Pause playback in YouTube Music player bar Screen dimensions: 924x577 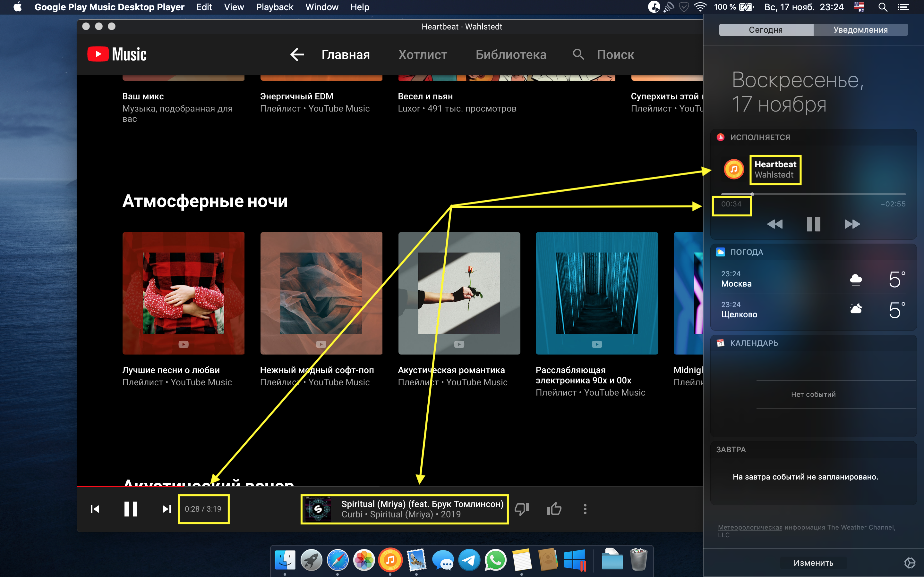131,509
